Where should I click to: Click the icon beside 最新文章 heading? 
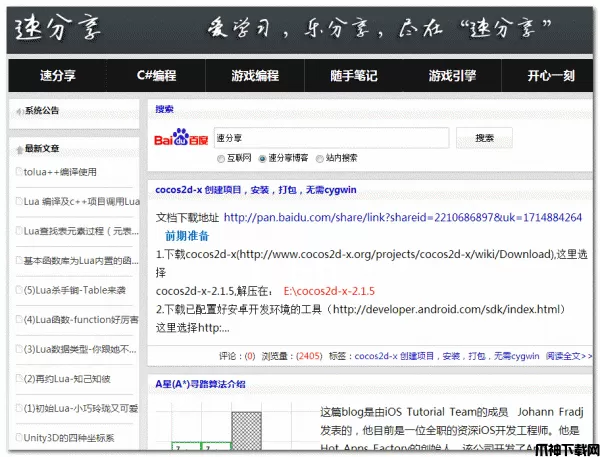point(18,148)
